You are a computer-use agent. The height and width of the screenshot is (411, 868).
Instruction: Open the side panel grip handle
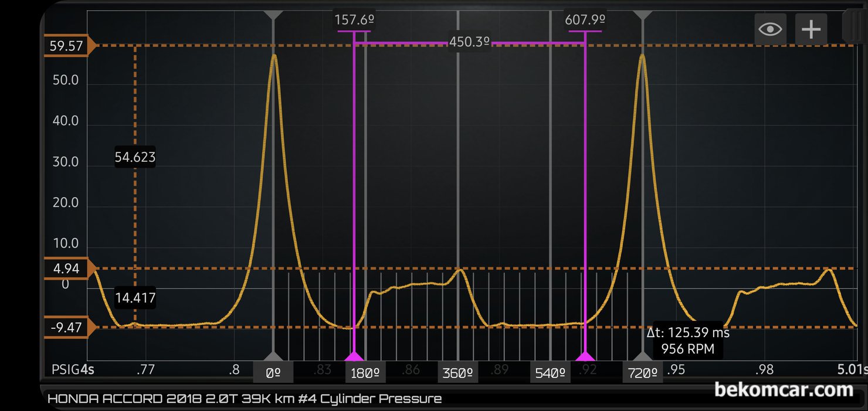tap(853, 26)
